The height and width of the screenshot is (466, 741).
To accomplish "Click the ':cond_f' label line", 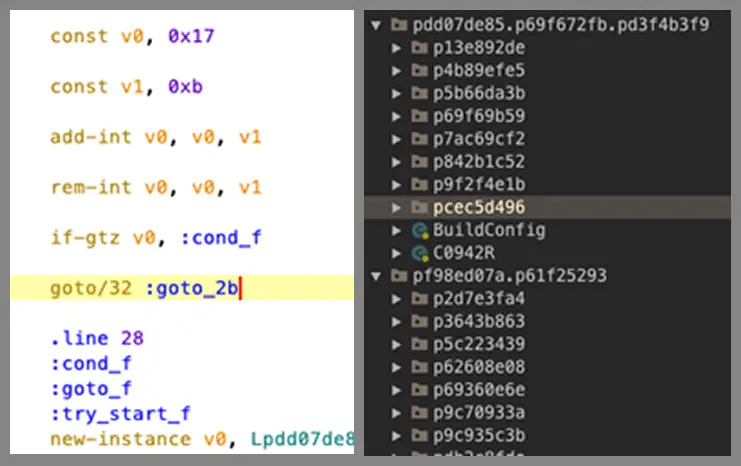I will (x=91, y=364).
